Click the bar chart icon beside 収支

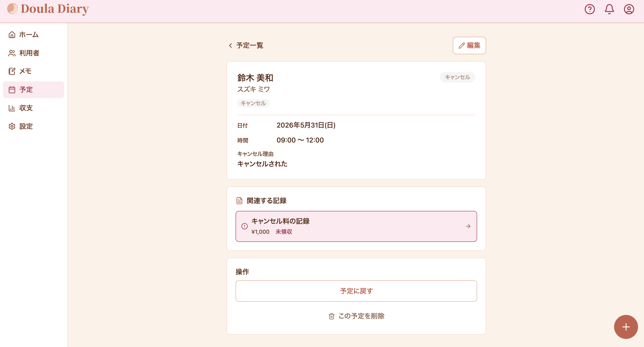pyautogui.click(x=12, y=108)
